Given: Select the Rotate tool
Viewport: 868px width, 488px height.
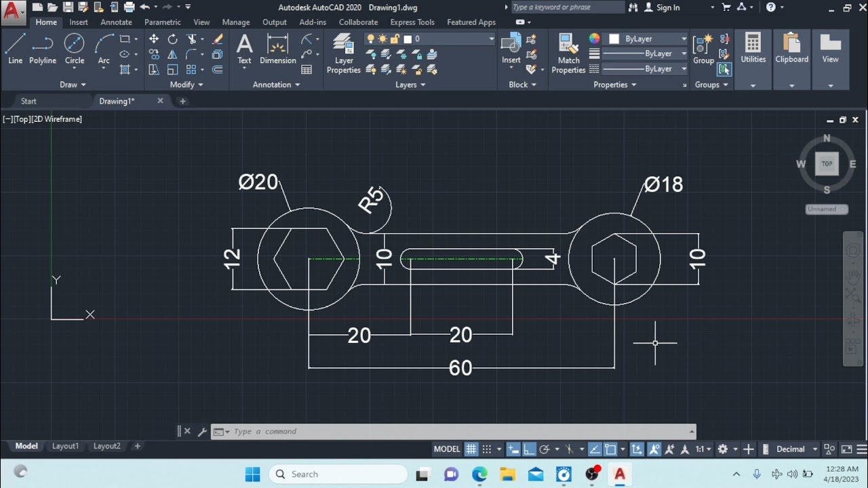Looking at the screenshot, I should pos(172,39).
